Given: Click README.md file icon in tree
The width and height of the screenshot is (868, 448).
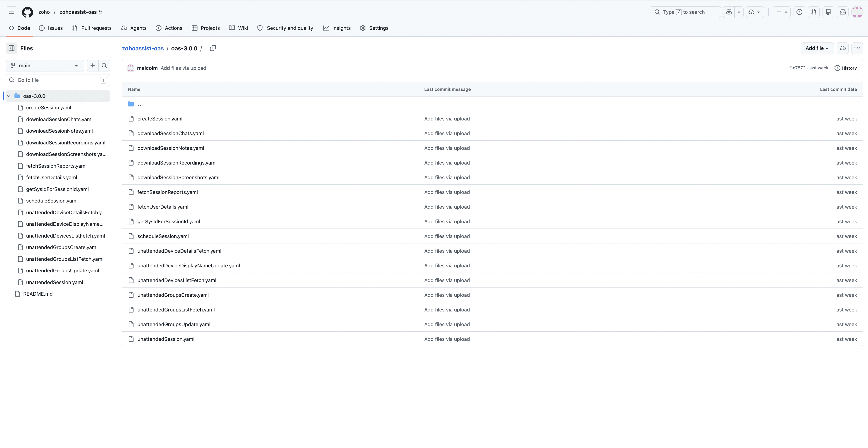Looking at the screenshot, I should pyautogui.click(x=17, y=294).
